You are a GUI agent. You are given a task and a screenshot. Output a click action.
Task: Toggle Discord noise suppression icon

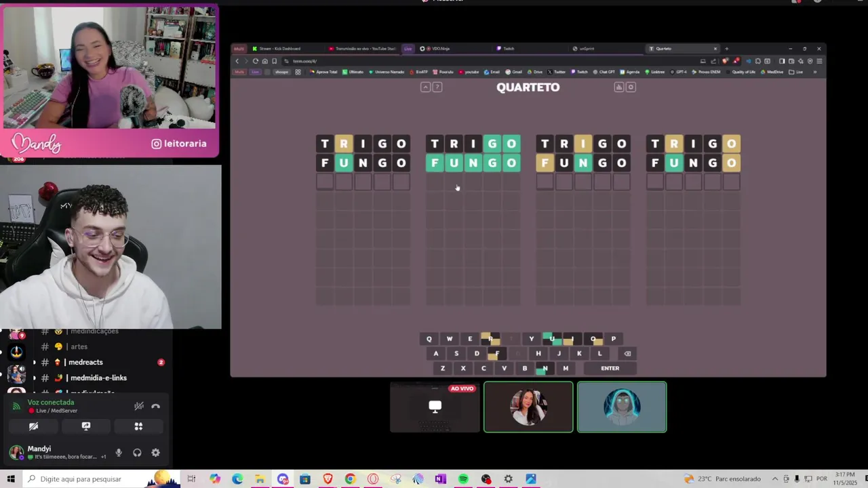coord(139,406)
